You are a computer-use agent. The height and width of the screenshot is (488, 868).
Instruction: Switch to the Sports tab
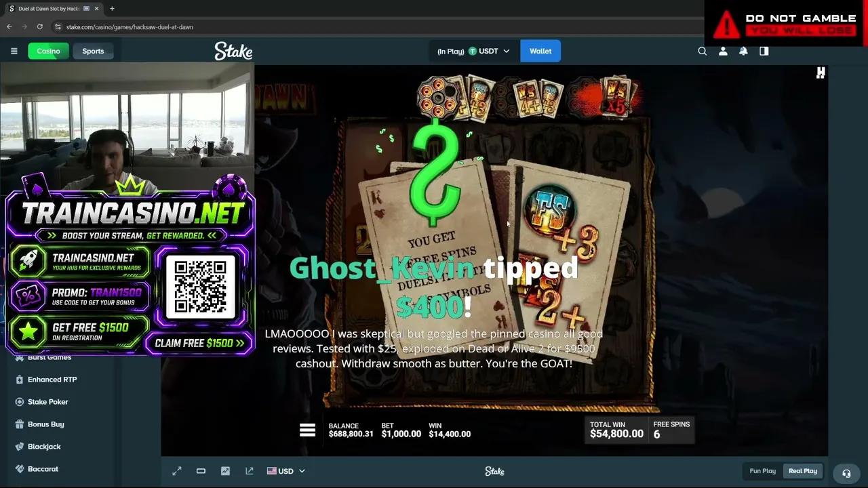[93, 51]
